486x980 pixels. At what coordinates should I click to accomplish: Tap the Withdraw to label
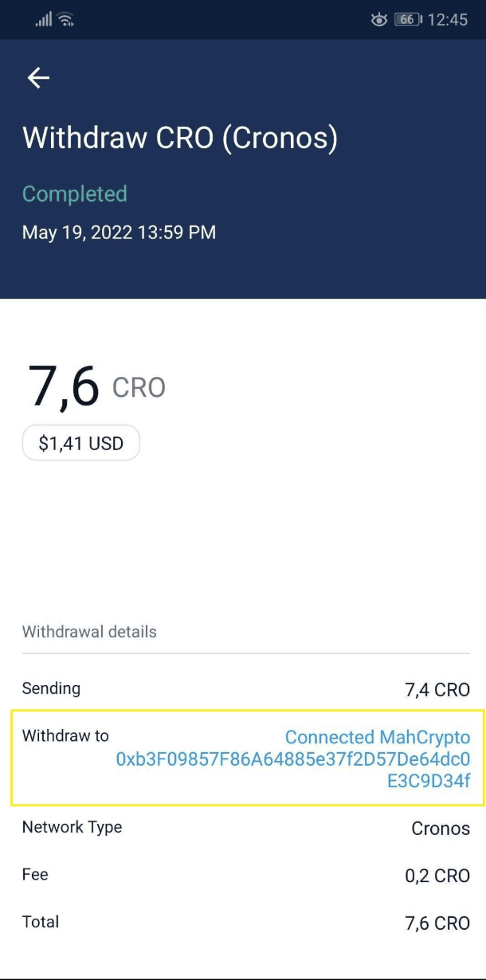tap(65, 735)
